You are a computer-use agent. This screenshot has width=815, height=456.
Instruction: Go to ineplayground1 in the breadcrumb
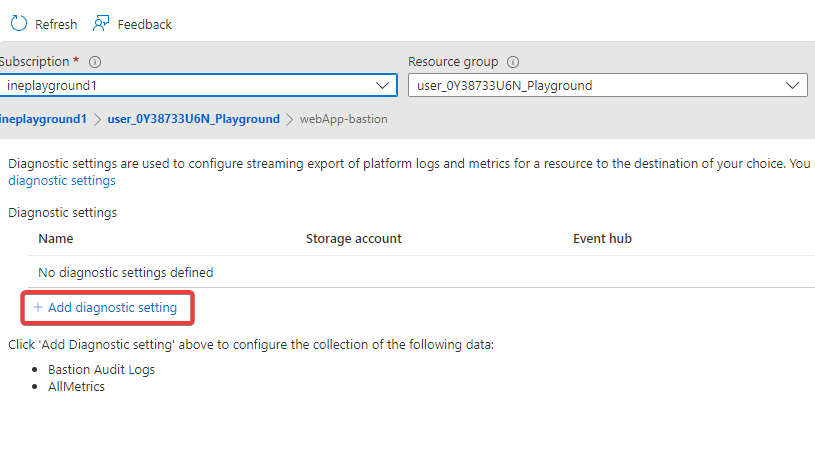[x=44, y=119]
